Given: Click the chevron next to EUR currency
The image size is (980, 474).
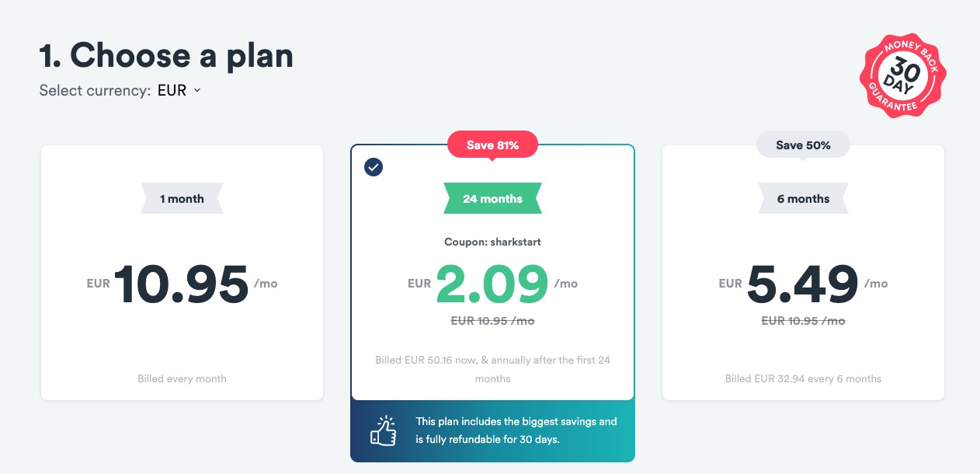Looking at the screenshot, I should coord(197,90).
